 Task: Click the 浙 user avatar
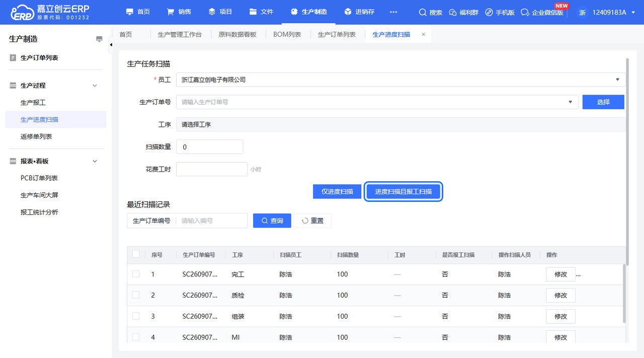582,12
